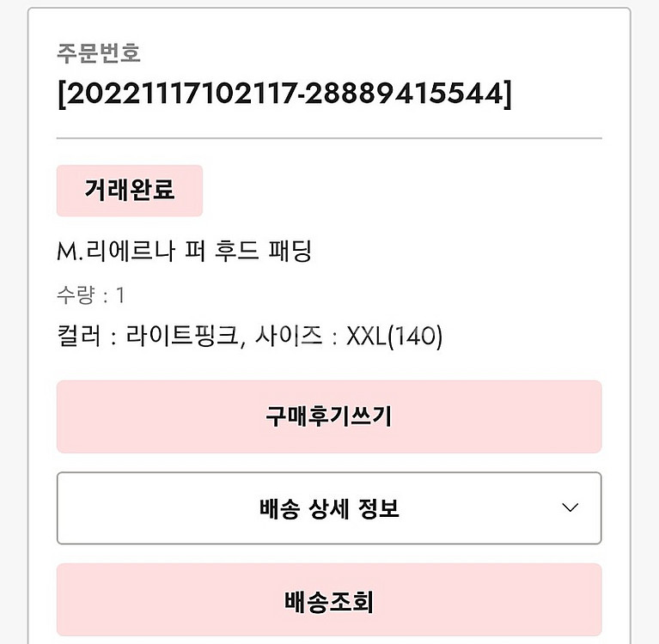
Task: Click the quantity number 1
Action: 120,295
